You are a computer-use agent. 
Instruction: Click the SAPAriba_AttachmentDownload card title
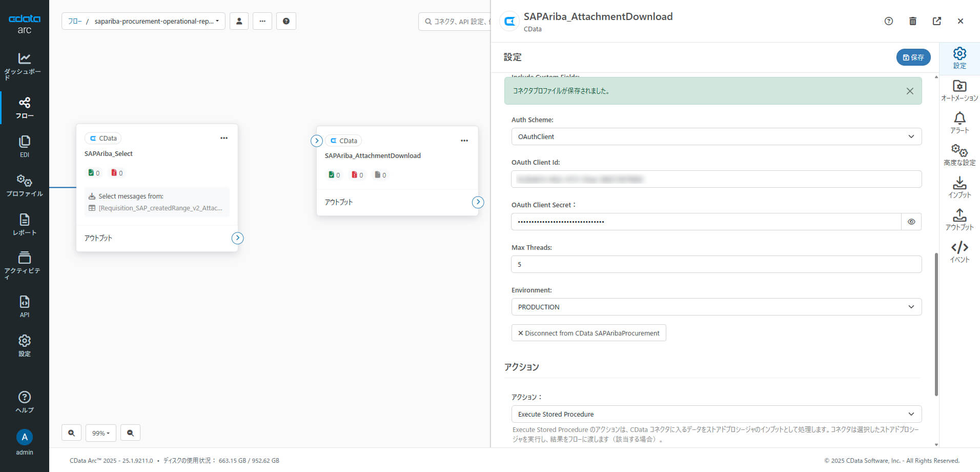click(373, 155)
